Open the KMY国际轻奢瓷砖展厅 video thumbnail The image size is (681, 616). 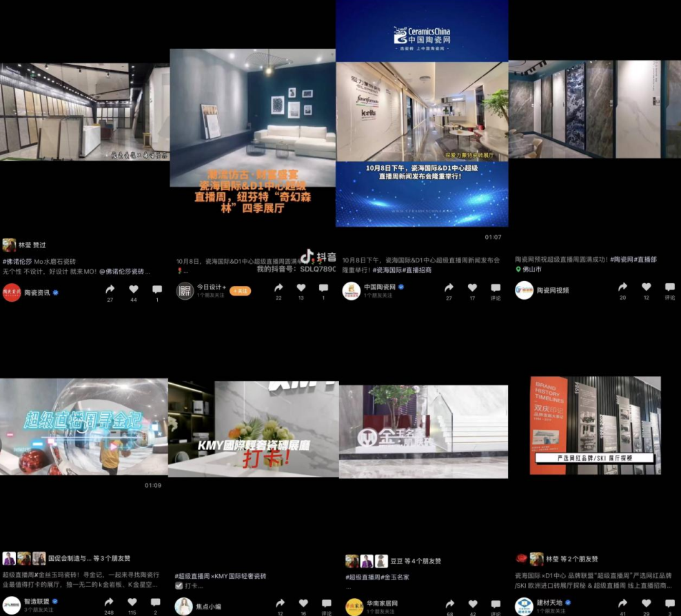click(x=253, y=427)
